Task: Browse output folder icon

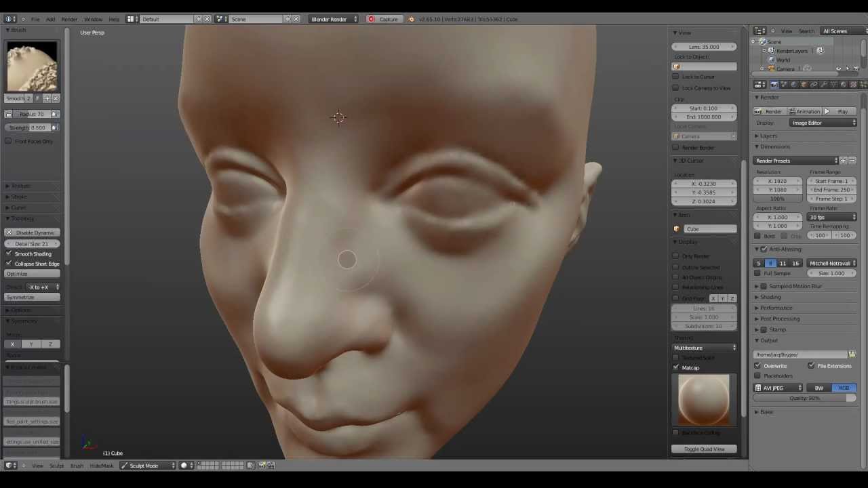Action: point(852,354)
